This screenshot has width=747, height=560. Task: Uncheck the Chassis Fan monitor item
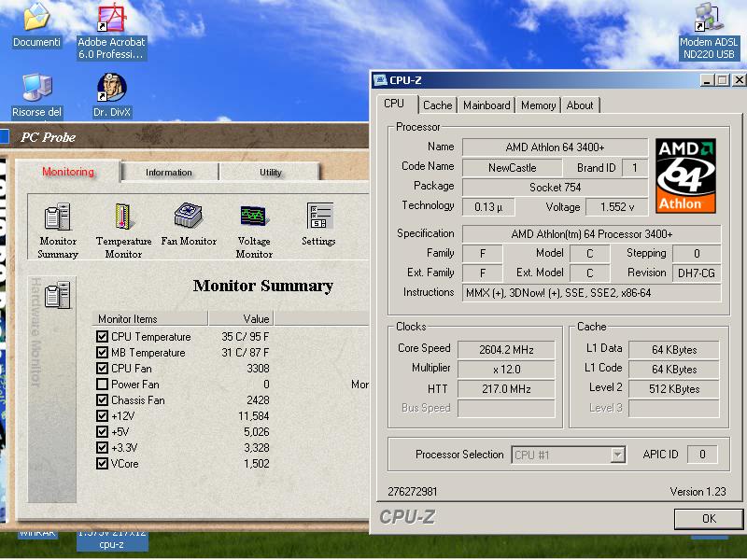point(102,400)
